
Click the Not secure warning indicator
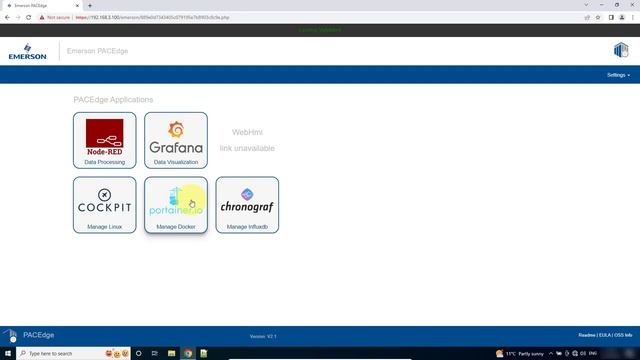(55, 18)
